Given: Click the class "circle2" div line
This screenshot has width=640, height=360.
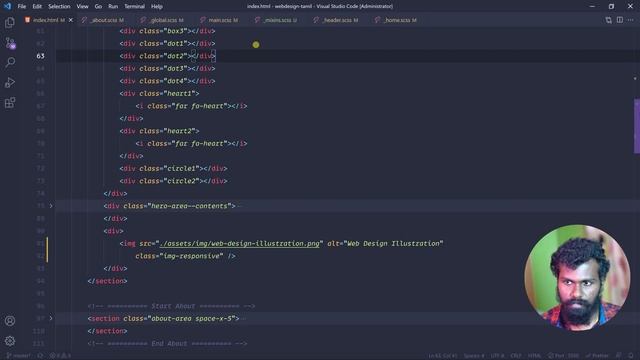Looking at the screenshot, I should (173, 181).
